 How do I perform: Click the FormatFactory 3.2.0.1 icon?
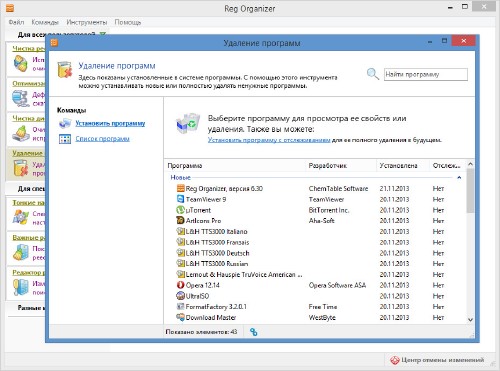pos(180,306)
